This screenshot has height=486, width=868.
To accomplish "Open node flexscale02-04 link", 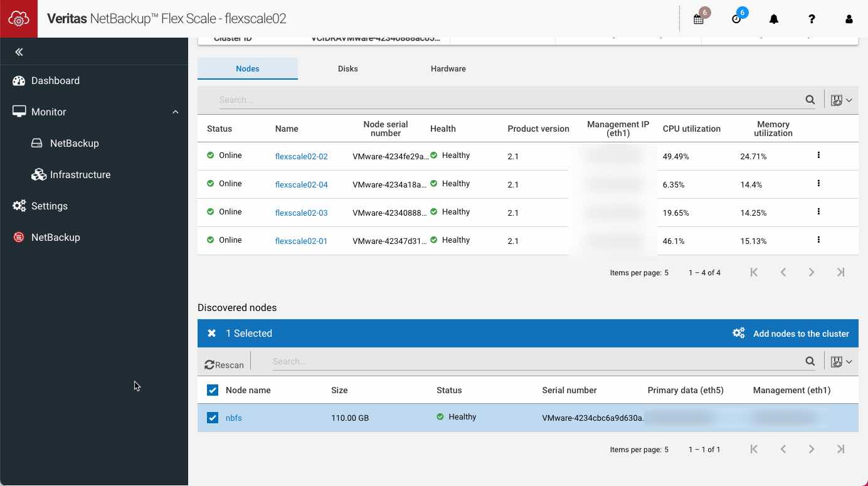I will click(x=302, y=184).
